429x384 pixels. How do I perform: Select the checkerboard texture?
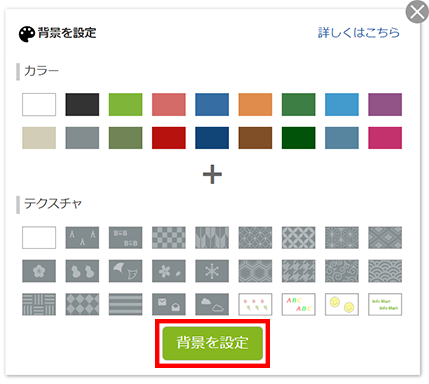(169, 238)
